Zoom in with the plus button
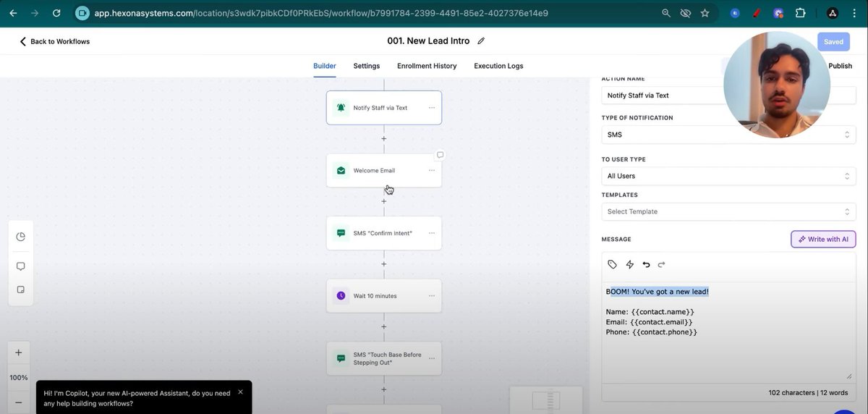This screenshot has width=868, height=414. 19,353
